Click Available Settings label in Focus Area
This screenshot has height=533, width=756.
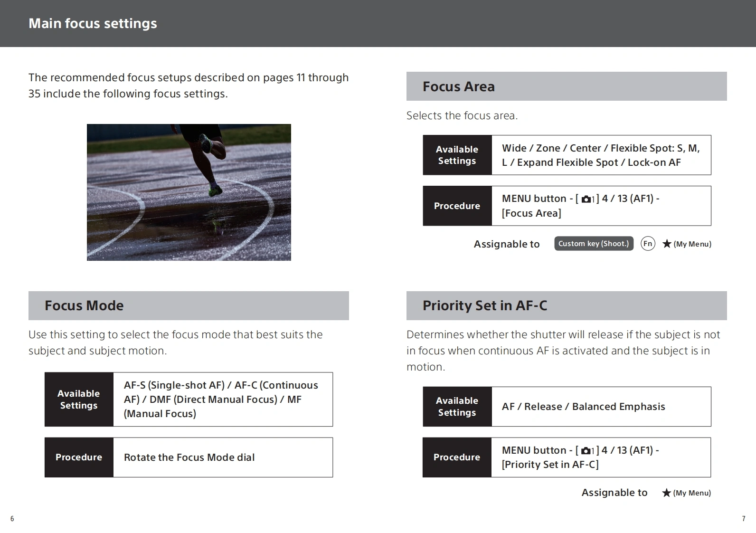coord(457,155)
